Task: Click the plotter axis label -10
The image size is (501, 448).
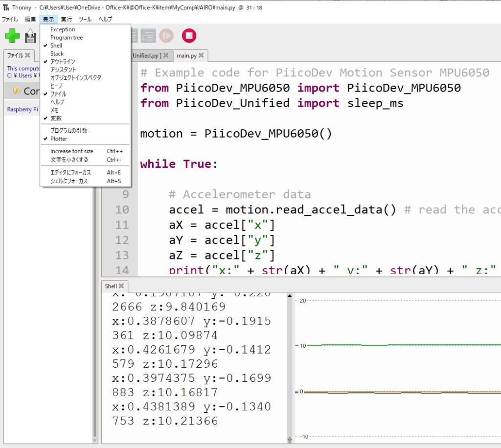Action: [304, 436]
